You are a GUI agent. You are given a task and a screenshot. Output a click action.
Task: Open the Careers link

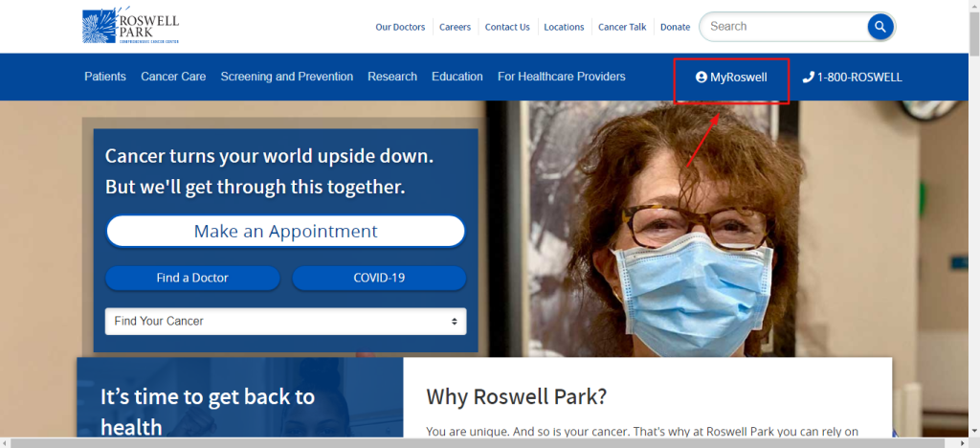pos(455,27)
